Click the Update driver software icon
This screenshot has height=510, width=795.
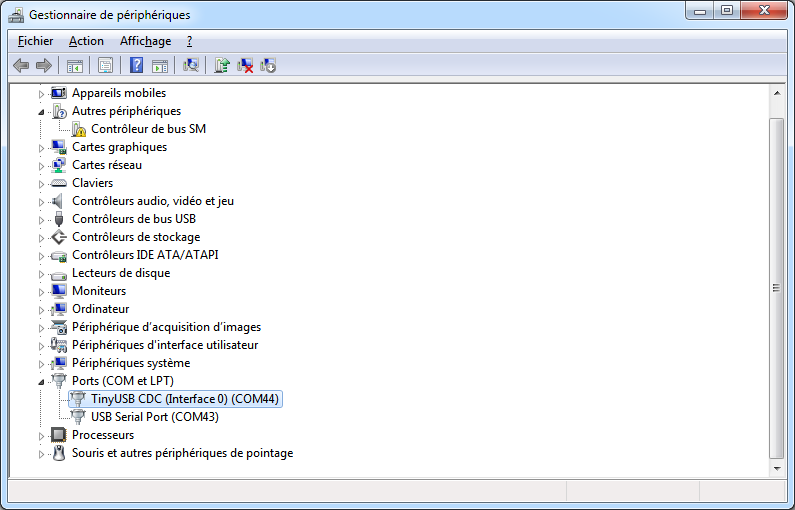222,66
